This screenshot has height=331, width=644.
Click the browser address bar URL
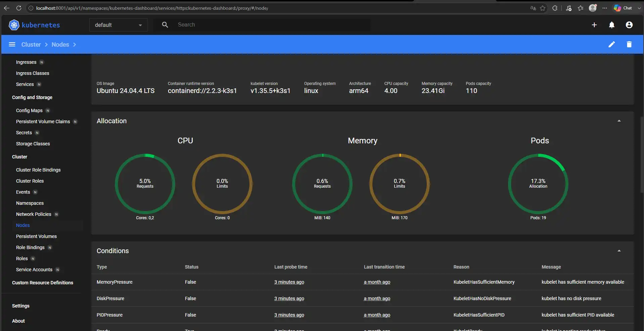(x=152, y=8)
